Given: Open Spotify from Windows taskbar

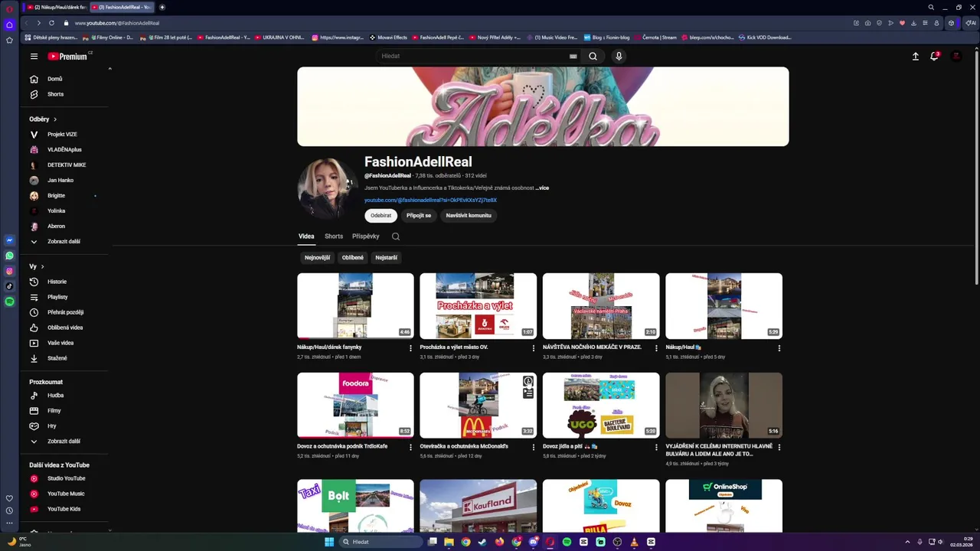Looking at the screenshot, I should pyautogui.click(x=567, y=542).
